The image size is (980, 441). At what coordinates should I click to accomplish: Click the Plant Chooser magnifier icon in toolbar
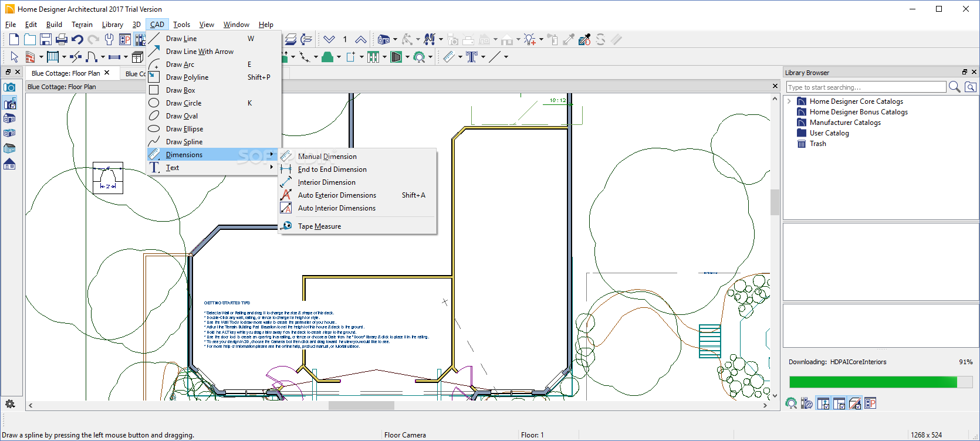coord(419,57)
